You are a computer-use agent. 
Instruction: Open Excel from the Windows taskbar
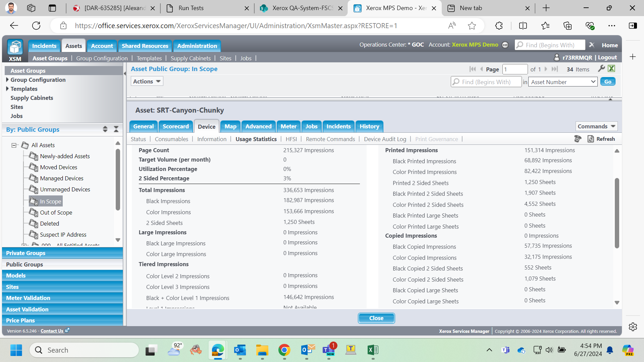pos(373,350)
